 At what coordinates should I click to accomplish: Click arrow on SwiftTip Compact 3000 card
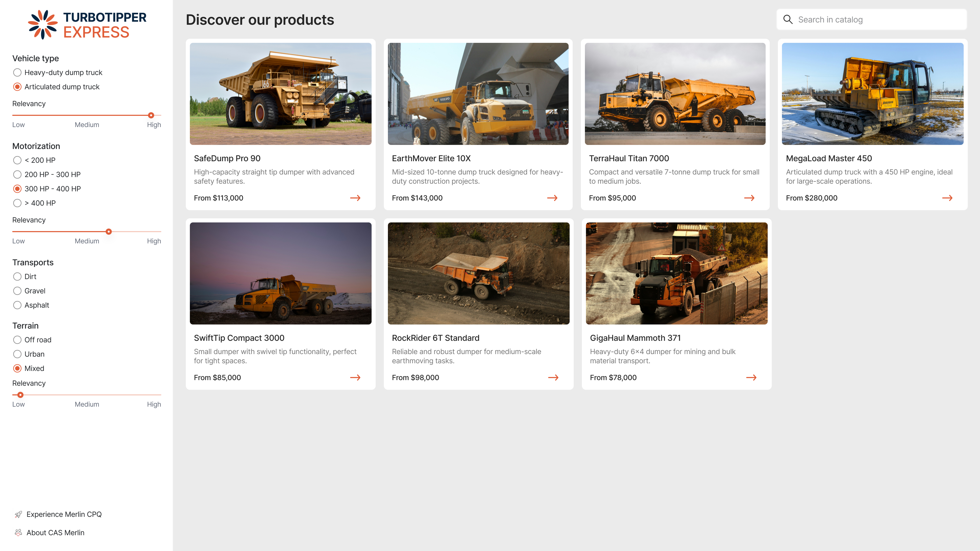(355, 377)
